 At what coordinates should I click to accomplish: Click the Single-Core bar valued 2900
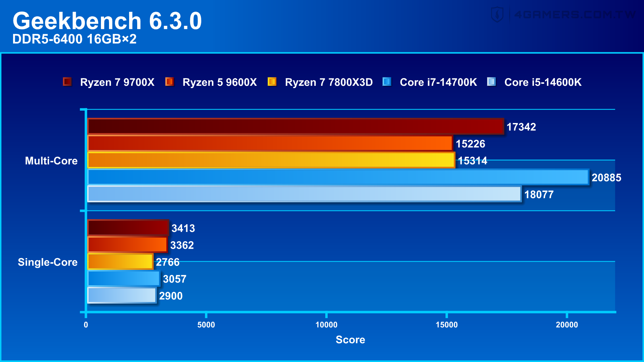pyautogui.click(x=122, y=296)
